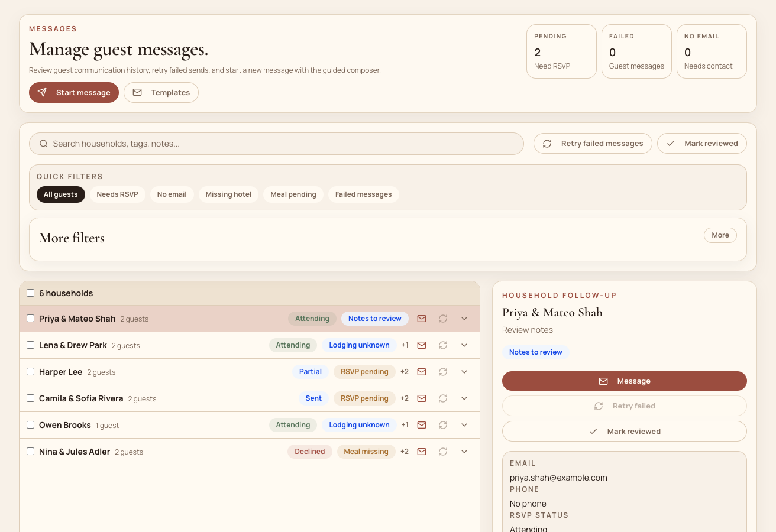
Task: Check the Priya & Mateo Shah household checkbox
Action: coord(31,319)
